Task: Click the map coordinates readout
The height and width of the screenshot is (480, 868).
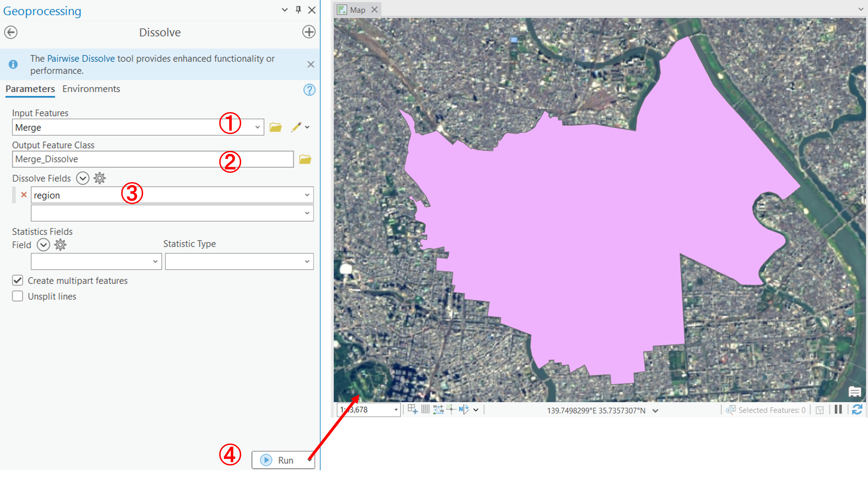Action: click(x=596, y=411)
